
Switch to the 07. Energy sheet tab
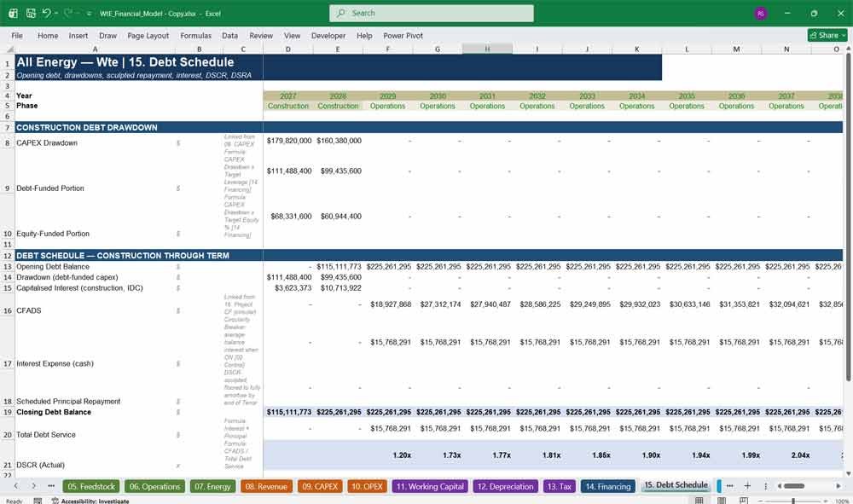212,486
